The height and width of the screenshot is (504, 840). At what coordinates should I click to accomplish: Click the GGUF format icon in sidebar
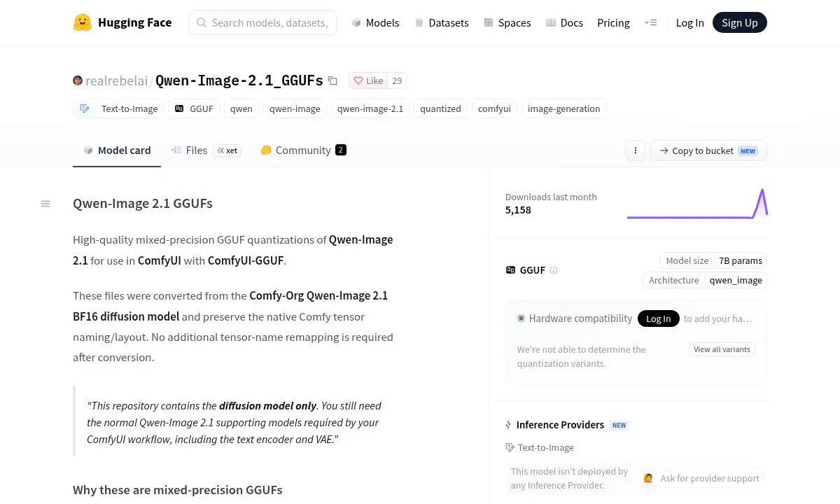(x=510, y=270)
